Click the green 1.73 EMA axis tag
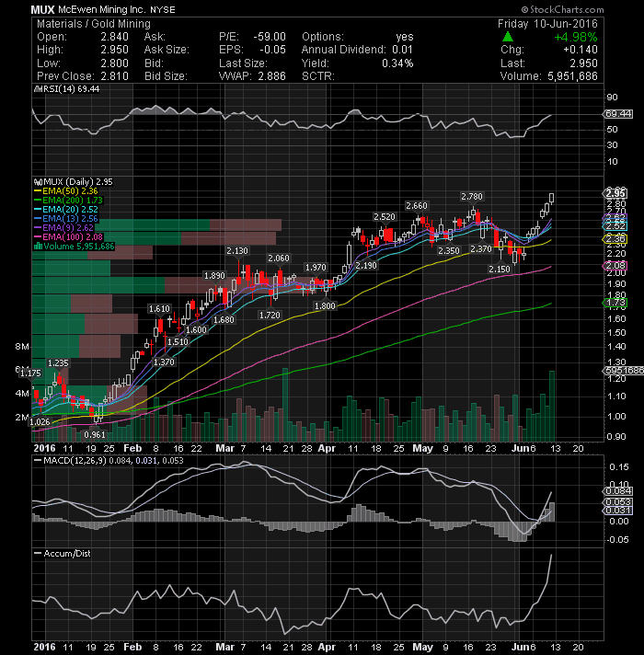Screen dimensions: 644x655 [615, 303]
